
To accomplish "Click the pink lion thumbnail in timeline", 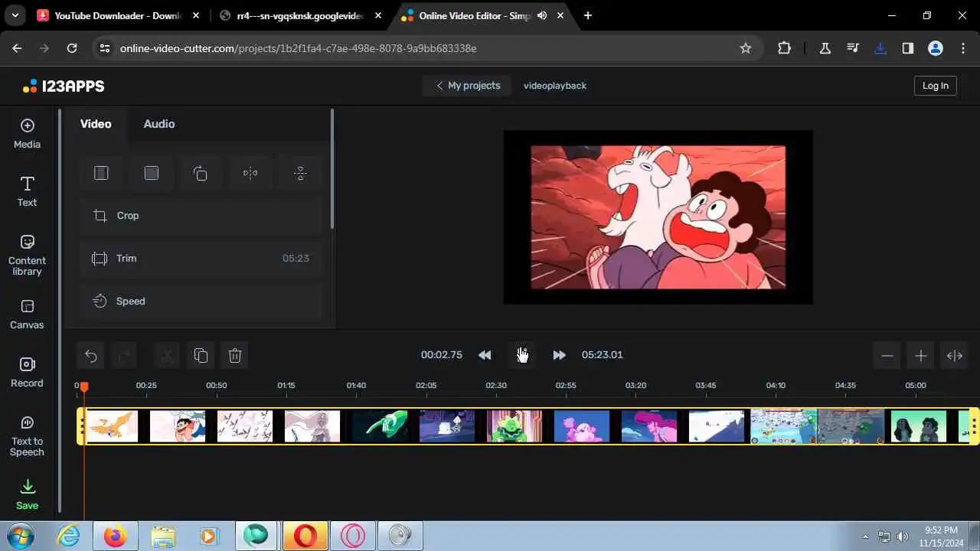I will (x=582, y=426).
